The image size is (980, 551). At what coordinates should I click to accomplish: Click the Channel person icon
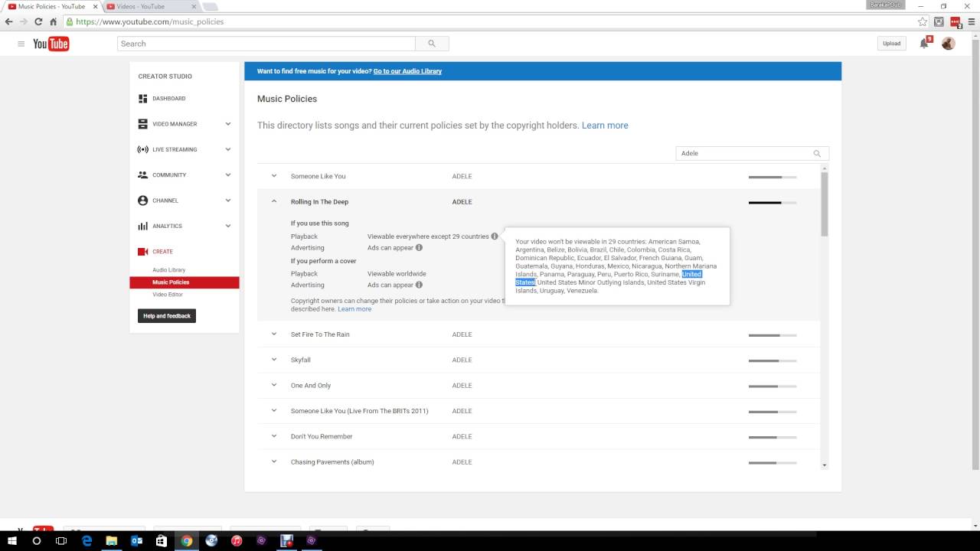tap(142, 201)
